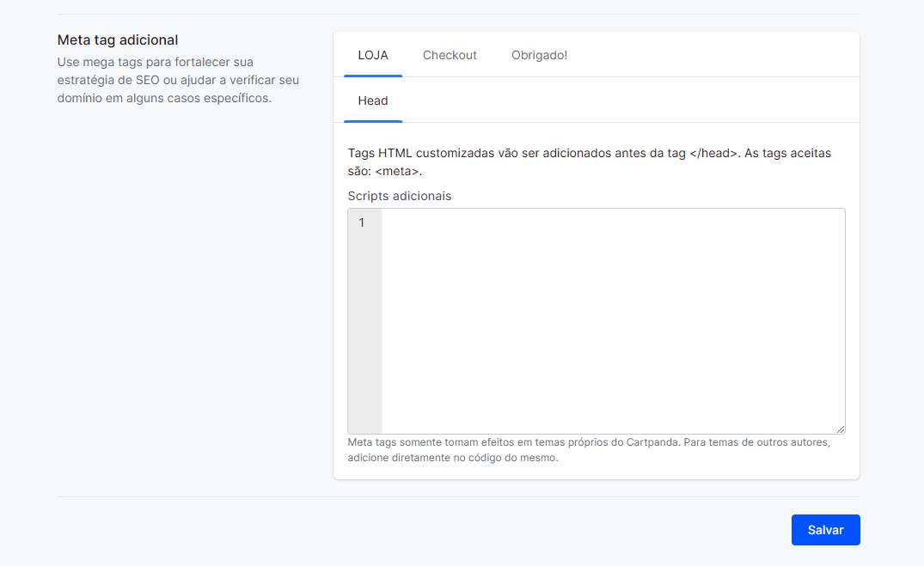924x566 pixels.
Task: Click 'domínio em alguns casos específicos' text
Action: 163,98
